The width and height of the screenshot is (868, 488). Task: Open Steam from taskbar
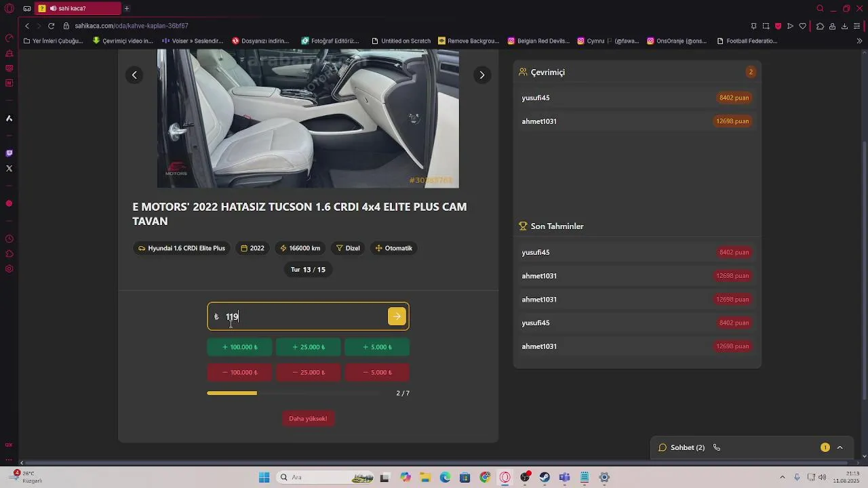[545, 477]
